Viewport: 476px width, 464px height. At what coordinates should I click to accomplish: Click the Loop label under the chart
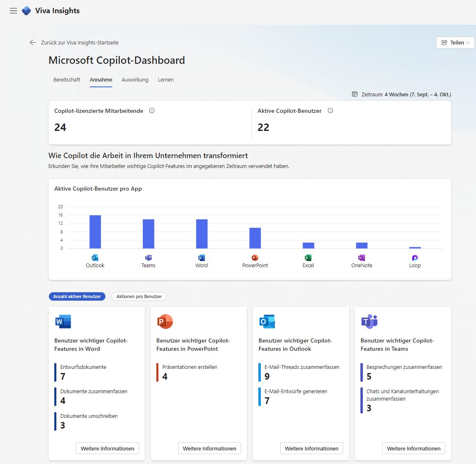[415, 265]
